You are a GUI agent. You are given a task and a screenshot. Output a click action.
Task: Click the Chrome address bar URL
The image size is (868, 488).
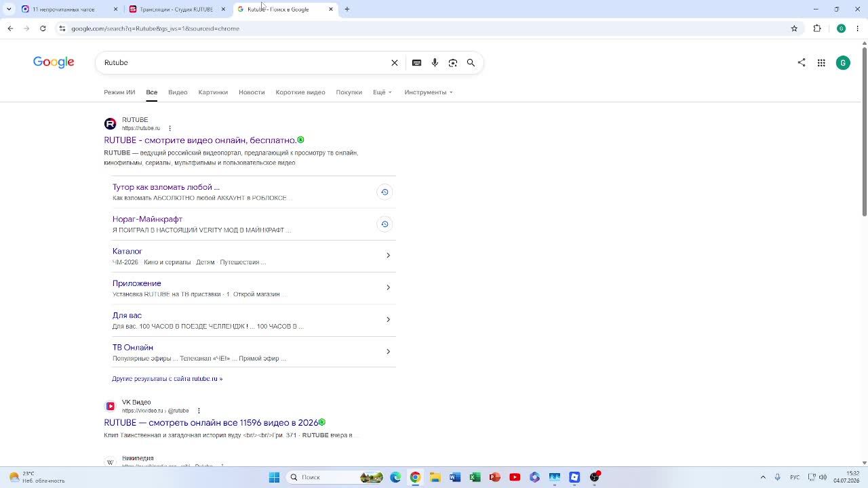click(155, 28)
